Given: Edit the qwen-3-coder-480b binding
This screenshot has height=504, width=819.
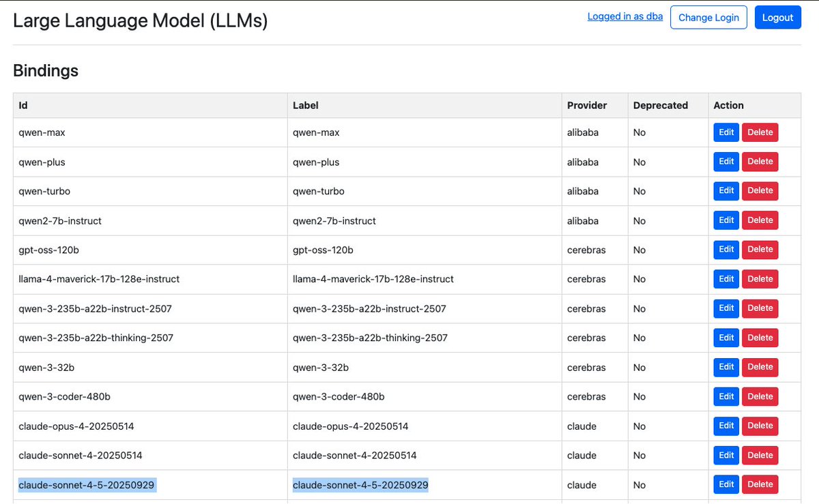Looking at the screenshot, I should (726, 396).
